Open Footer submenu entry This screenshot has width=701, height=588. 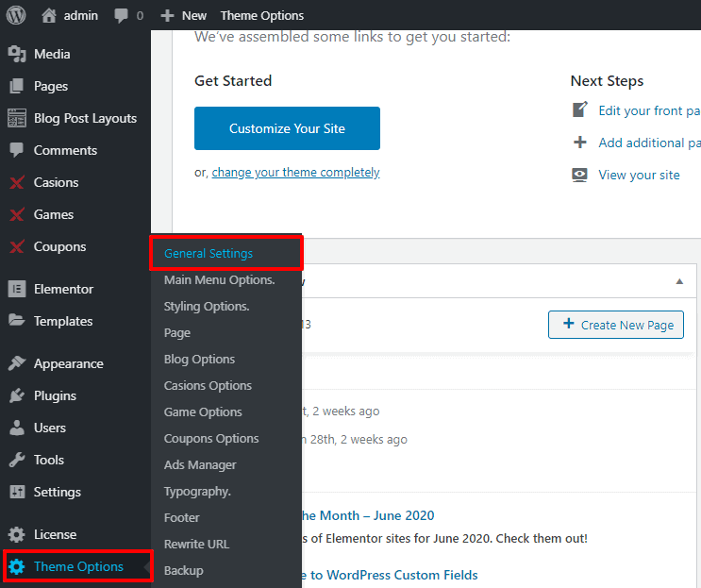181,517
